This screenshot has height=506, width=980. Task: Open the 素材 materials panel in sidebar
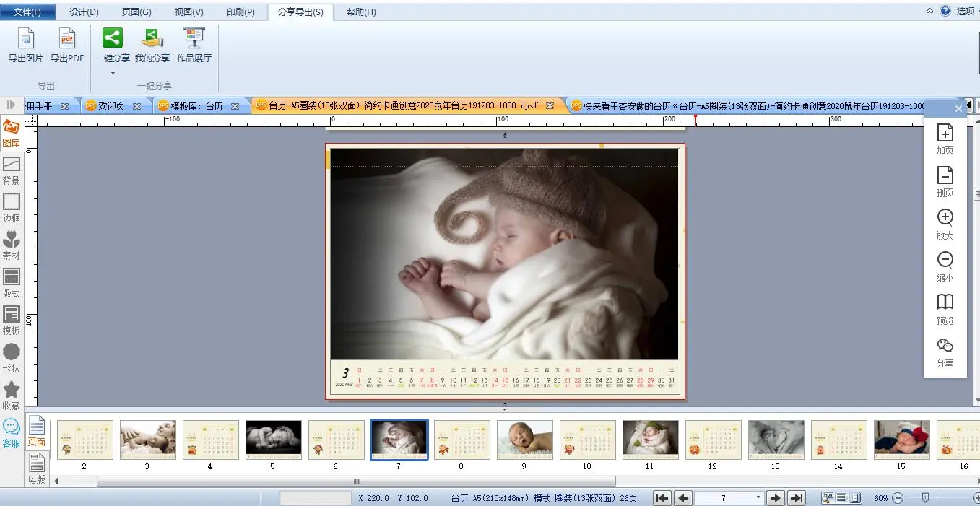pyautogui.click(x=12, y=245)
